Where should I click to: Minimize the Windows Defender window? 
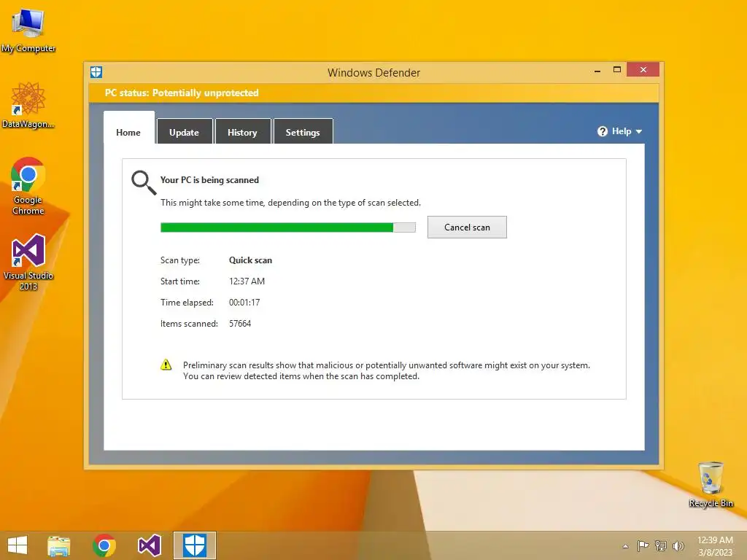(597, 71)
